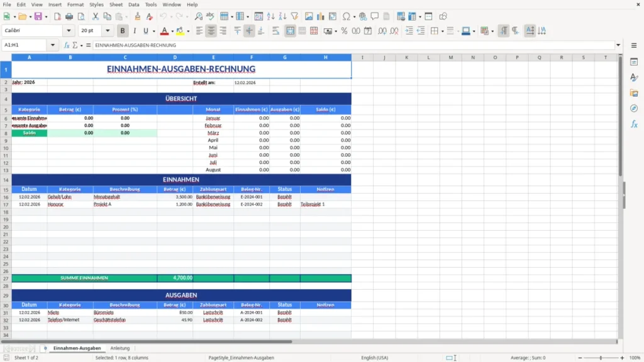The height and width of the screenshot is (362, 644).
Task: Toggle Print Preview
Action: click(x=81, y=16)
